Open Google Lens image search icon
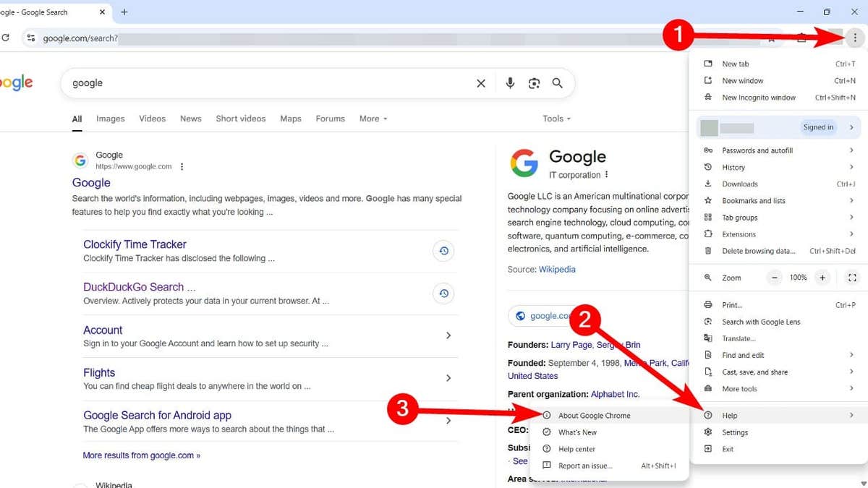Viewport: 868px width, 488px height. coord(534,83)
